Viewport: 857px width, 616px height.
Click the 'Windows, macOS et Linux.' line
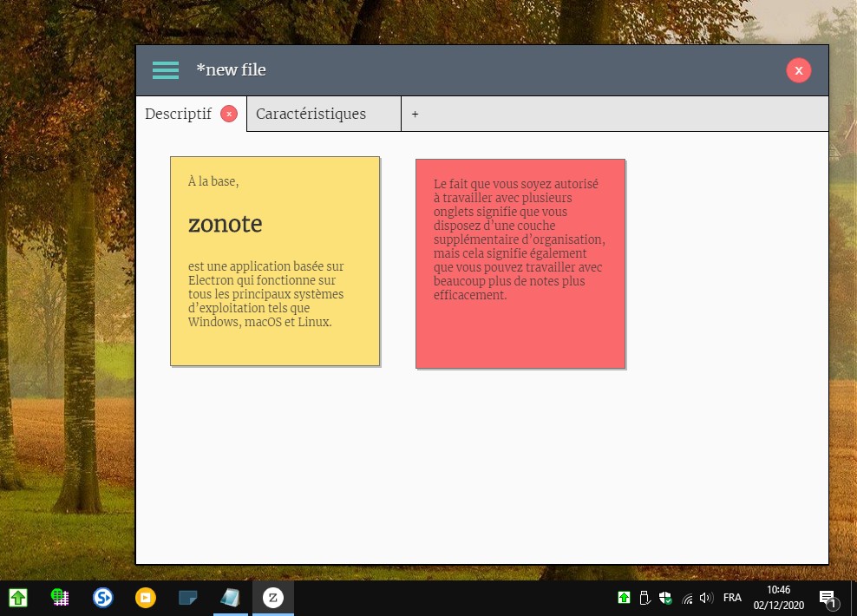pos(259,322)
